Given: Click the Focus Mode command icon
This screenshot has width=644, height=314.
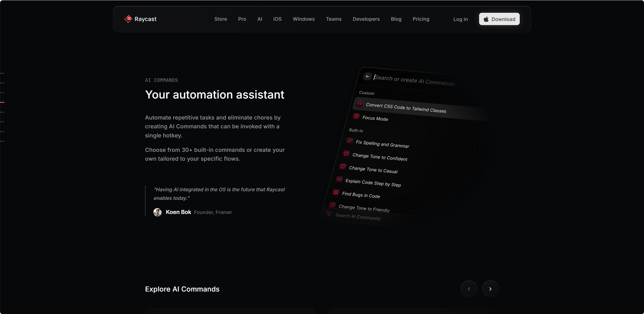Looking at the screenshot, I should [x=356, y=116].
